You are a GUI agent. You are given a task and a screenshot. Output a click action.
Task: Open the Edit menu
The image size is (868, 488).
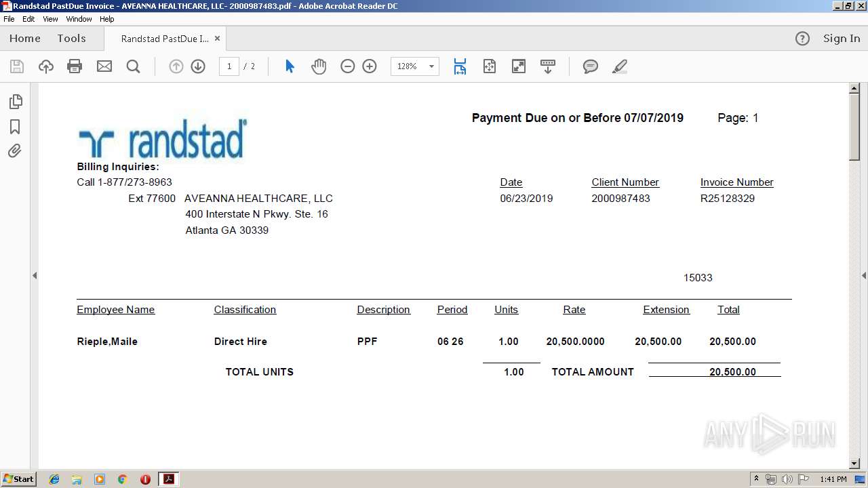28,19
